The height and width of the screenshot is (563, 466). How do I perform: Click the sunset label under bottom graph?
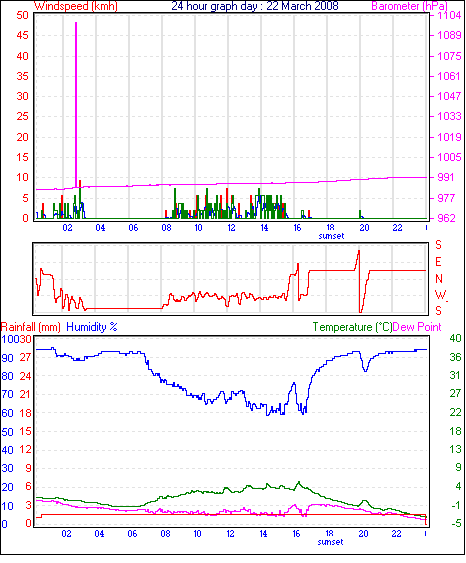coord(330,541)
